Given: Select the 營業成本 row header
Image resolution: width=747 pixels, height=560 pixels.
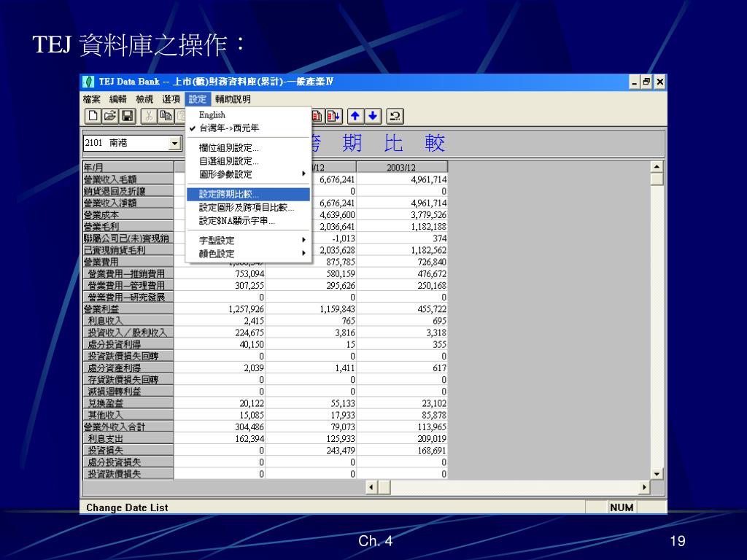Looking at the screenshot, I should pos(128,214).
